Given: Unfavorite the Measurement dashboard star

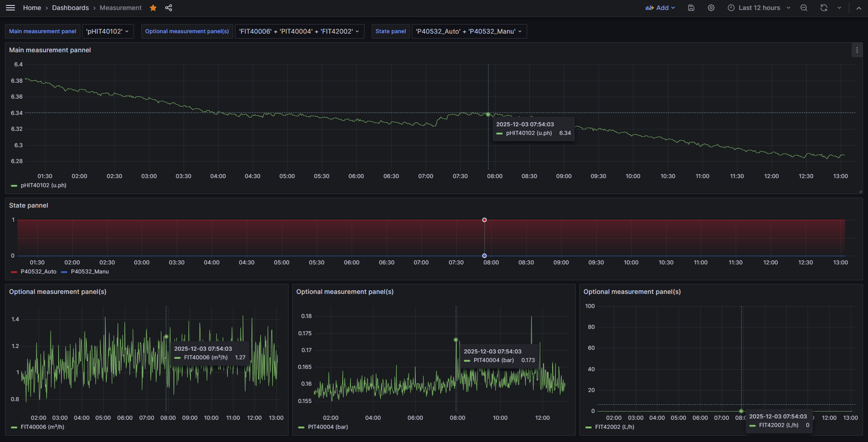Looking at the screenshot, I should (153, 8).
